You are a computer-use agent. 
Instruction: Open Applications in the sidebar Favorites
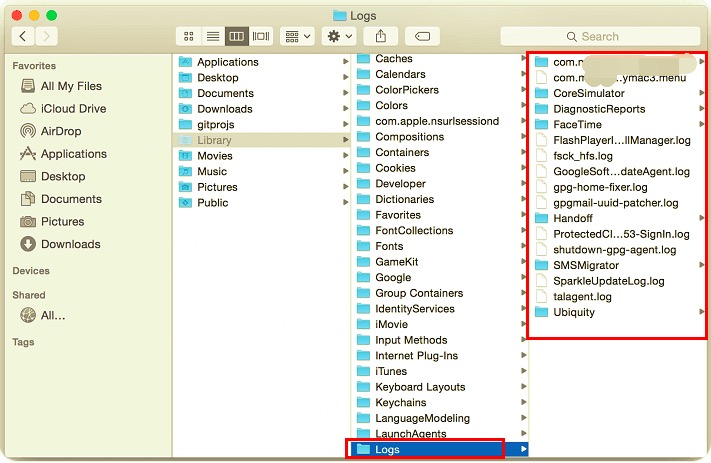tap(63, 154)
